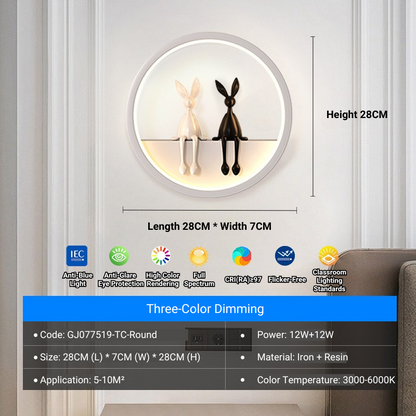Click the CRI(RA)≥97 colorful icon
Viewport: 416px width, 416px height.
(242, 256)
